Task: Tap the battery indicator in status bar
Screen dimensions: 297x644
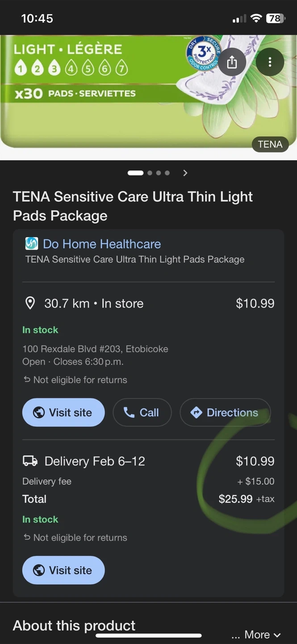Action: coord(275,18)
